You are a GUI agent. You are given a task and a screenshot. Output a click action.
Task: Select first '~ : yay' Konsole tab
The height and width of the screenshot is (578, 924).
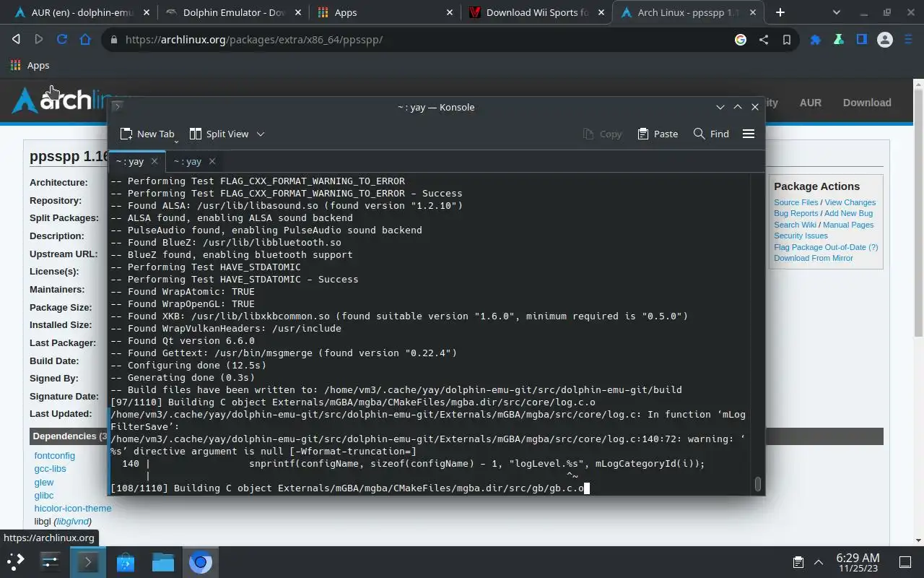[x=130, y=161]
